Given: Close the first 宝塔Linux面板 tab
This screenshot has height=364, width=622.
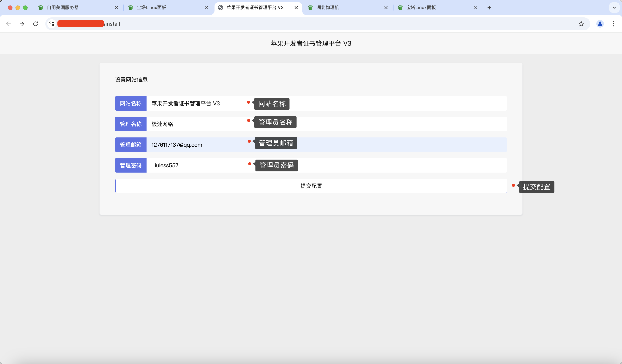Looking at the screenshot, I should pyautogui.click(x=206, y=8).
